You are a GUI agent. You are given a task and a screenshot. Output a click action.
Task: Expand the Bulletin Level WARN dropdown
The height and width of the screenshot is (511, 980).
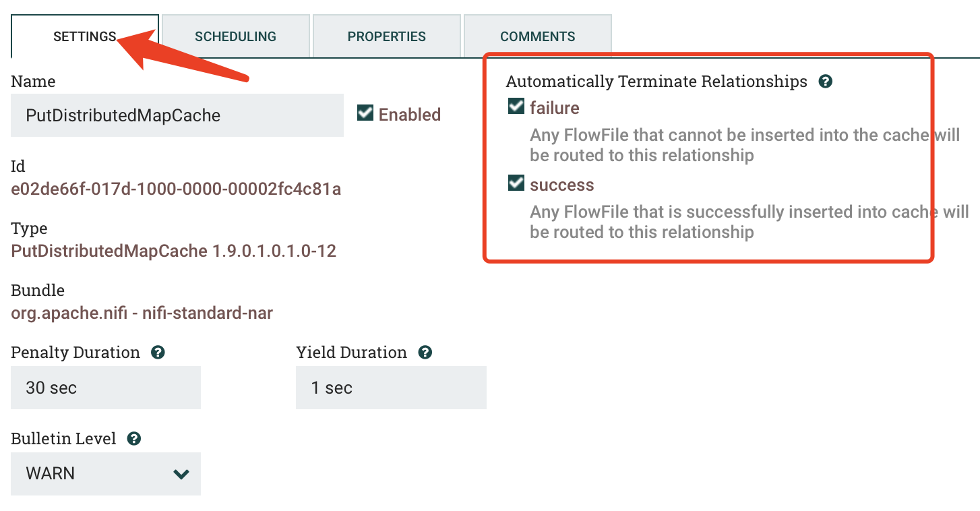click(106, 474)
